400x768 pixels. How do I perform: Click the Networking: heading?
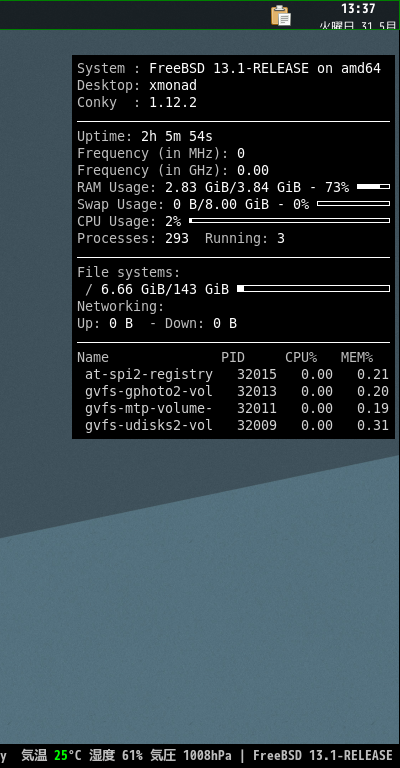click(120, 307)
